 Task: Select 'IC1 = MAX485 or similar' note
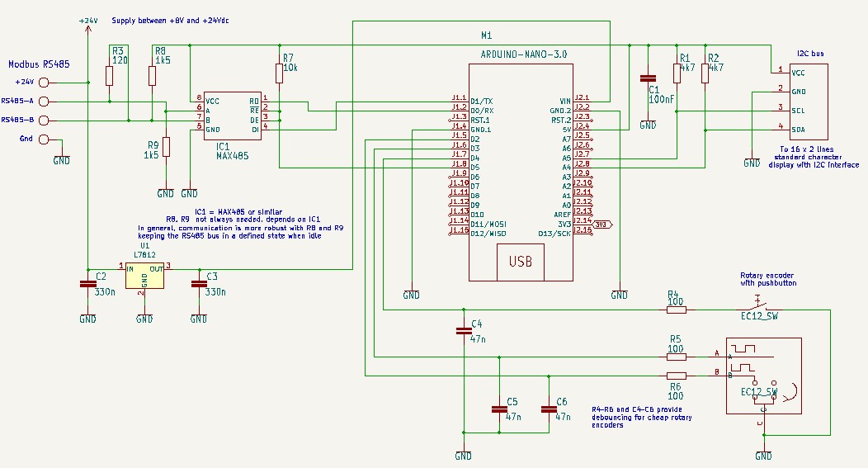[238, 211]
